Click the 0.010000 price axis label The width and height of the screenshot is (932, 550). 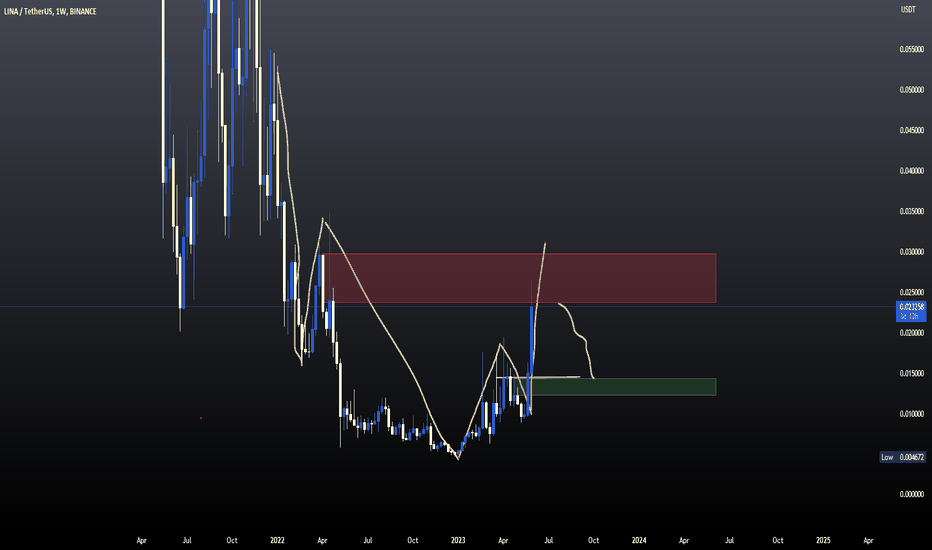pyautogui.click(x=912, y=413)
